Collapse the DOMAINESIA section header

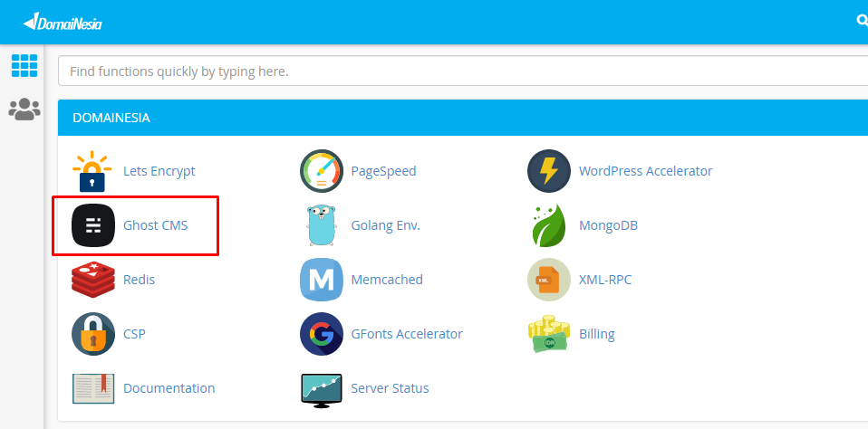463,118
